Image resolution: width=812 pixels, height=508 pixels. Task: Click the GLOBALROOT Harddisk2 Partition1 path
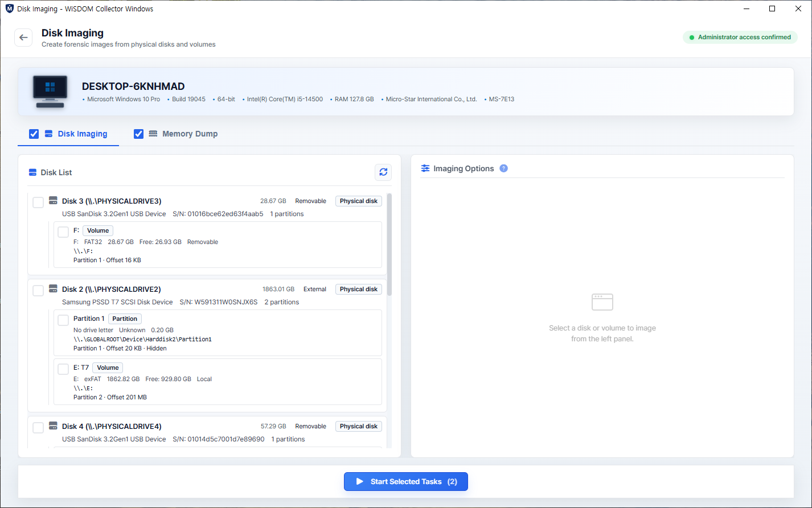coord(142,339)
